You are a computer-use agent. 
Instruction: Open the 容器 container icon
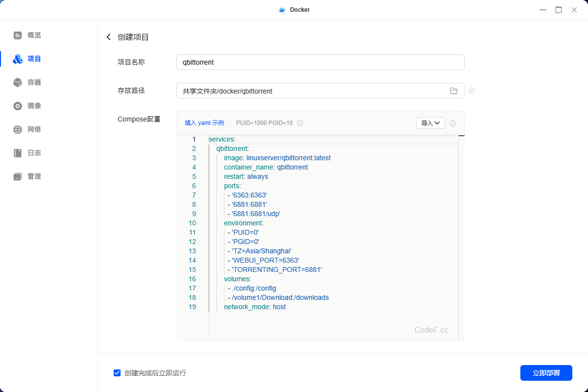pos(18,82)
